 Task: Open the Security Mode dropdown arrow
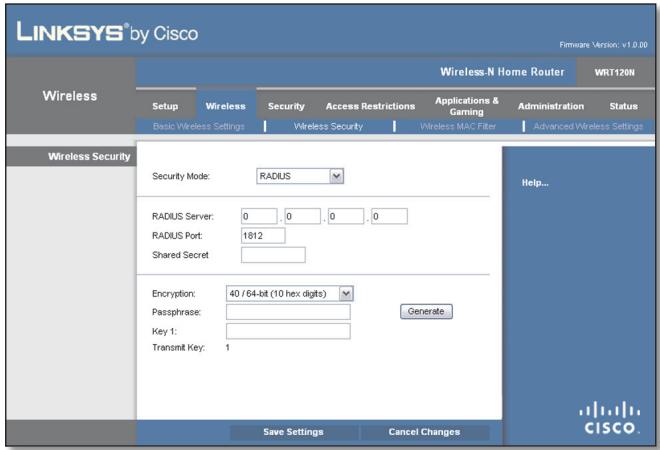click(x=336, y=176)
